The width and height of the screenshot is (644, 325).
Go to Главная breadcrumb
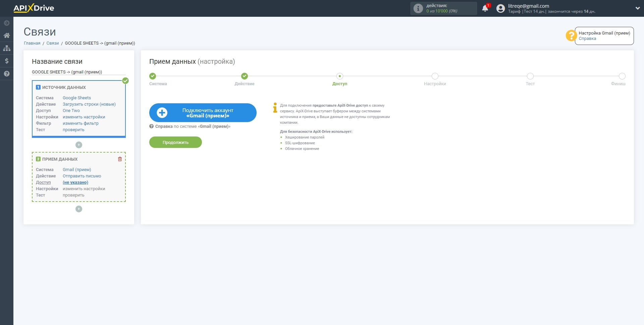click(32, 43)
